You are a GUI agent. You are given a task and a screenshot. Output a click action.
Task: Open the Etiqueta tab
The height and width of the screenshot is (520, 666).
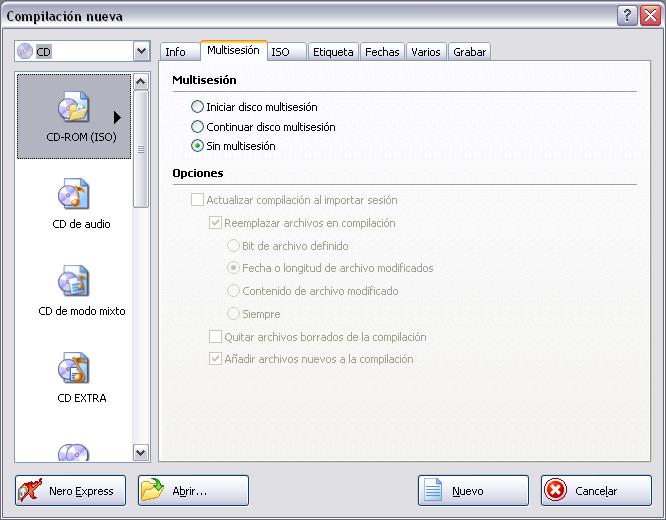tap(333, 52)
